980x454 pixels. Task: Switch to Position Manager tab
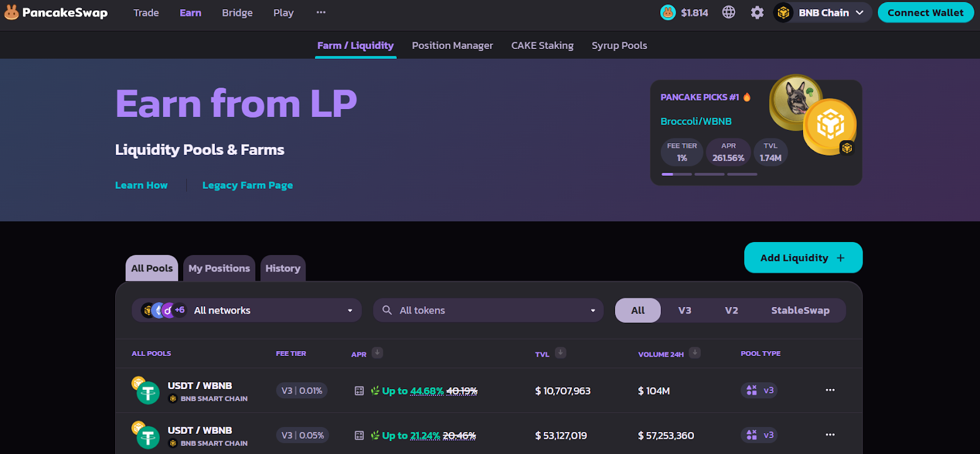click(452, 45)
